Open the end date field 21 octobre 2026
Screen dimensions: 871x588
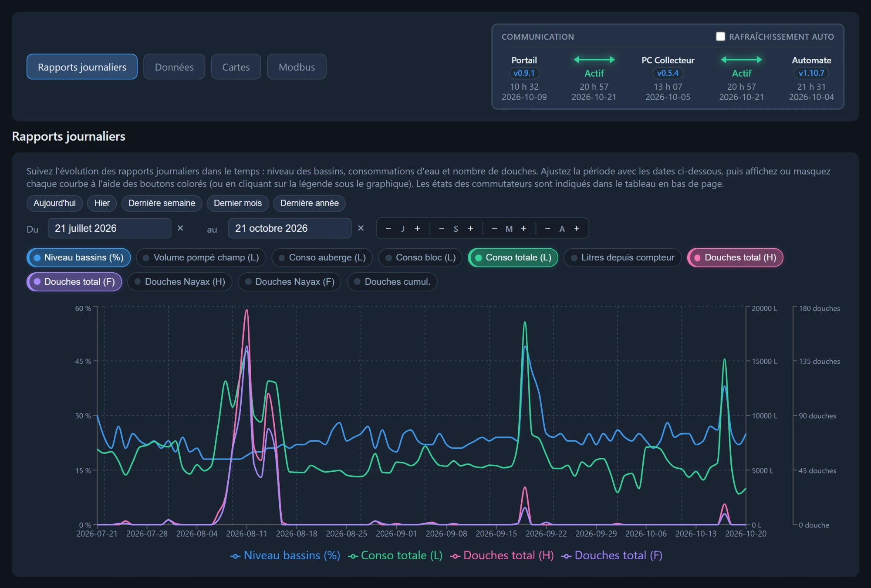(290, 228)
